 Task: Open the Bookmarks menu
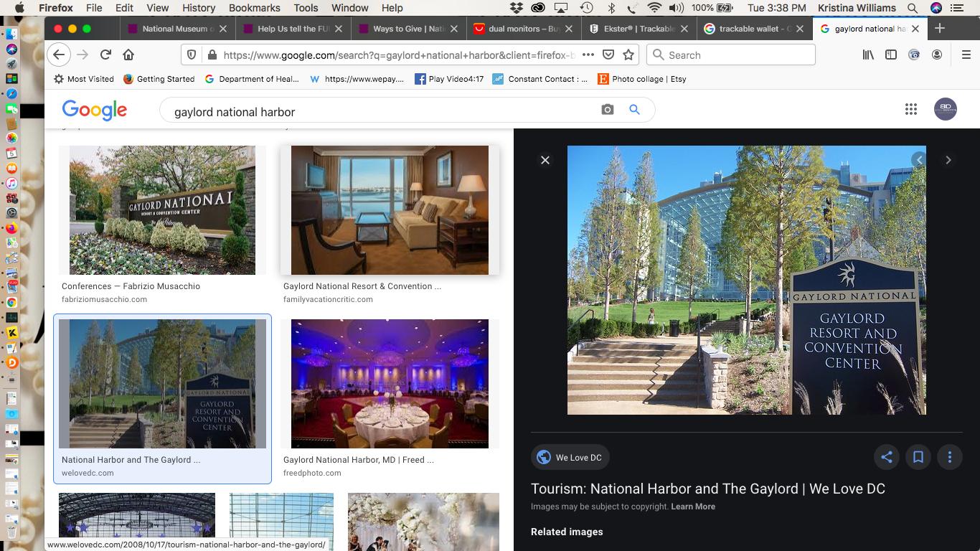(255, 8)
